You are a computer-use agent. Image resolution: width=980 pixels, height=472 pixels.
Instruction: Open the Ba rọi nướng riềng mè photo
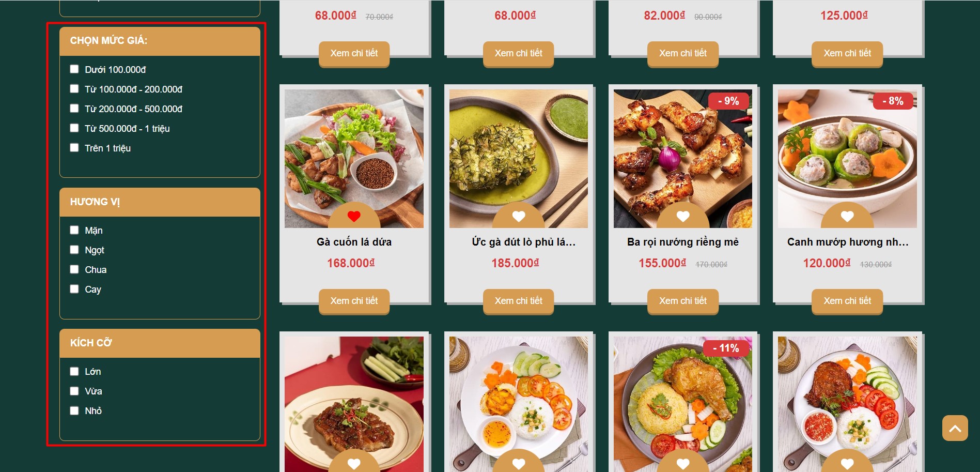tap(683, 159)
